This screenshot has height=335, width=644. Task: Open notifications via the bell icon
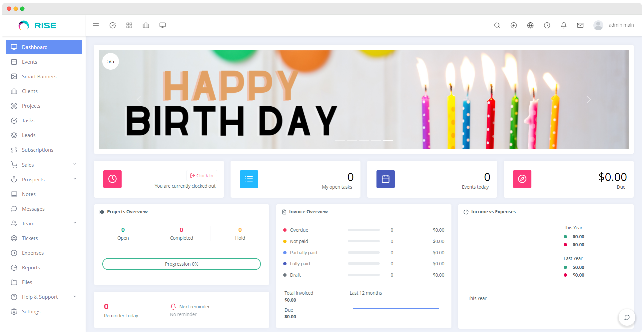563,25
